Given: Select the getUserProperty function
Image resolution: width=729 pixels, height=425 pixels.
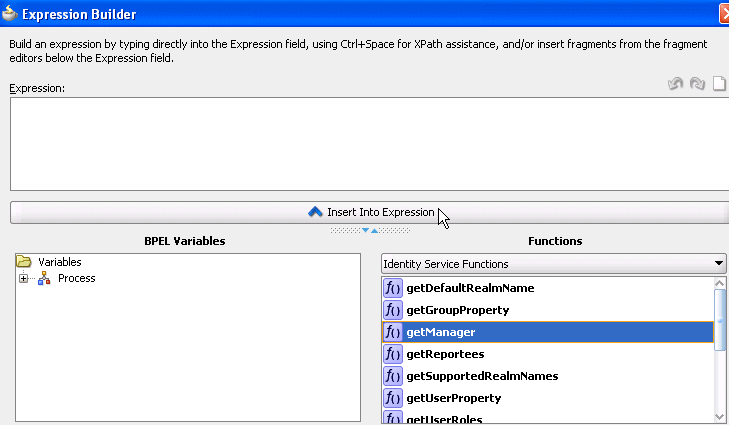Looking at the screenshot, I should tap(548, 398).
